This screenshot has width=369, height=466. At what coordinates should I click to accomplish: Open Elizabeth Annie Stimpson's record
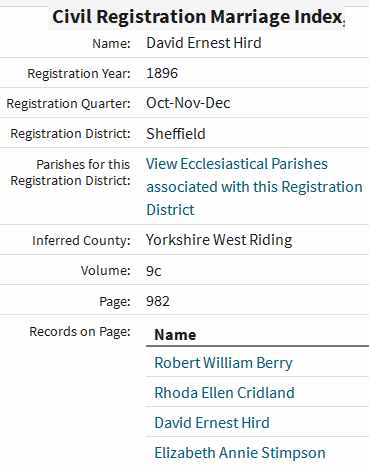click(240, 453)
